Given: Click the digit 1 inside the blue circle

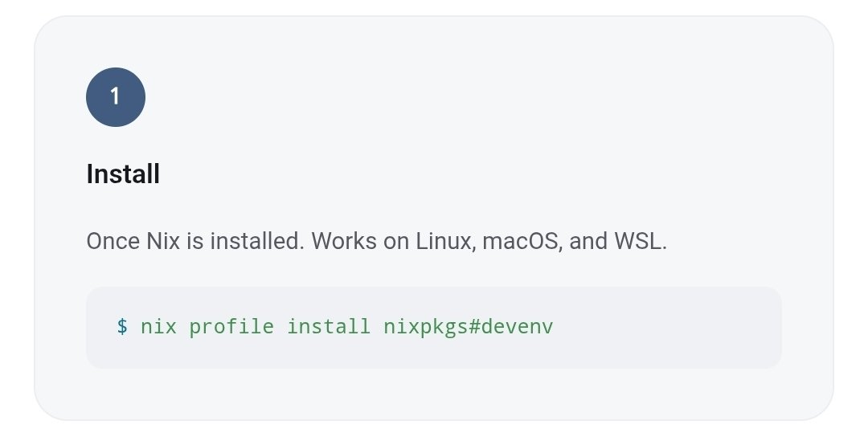Looking at the screenshot, I should click(x=115, y=97).
